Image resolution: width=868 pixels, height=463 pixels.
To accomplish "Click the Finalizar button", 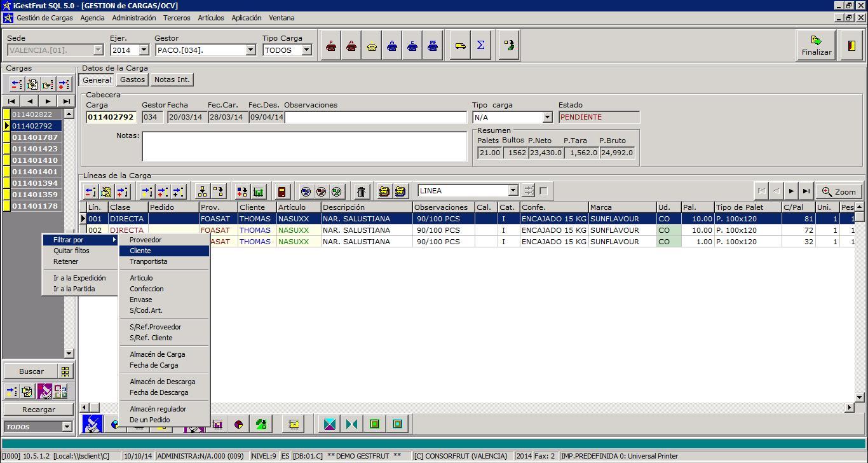I will click(x=816, y=46).
